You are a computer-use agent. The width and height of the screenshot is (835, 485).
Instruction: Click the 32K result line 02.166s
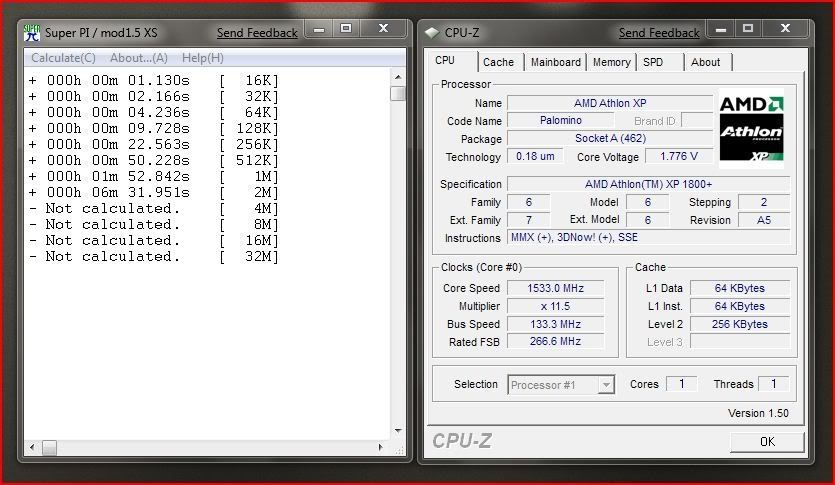coord(153,96)
